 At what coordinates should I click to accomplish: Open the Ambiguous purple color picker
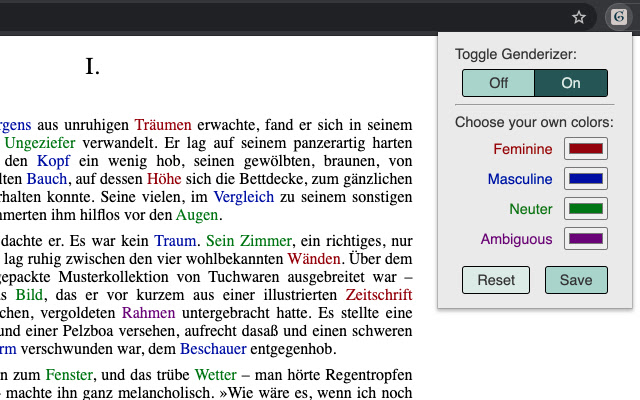point(586,239)
